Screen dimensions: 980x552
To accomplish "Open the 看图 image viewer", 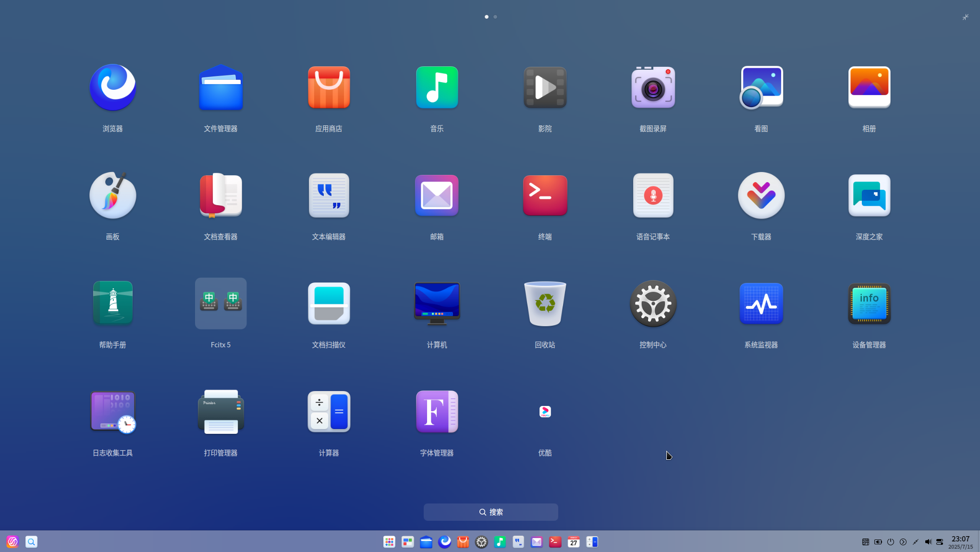I will [x=761, y=87].
